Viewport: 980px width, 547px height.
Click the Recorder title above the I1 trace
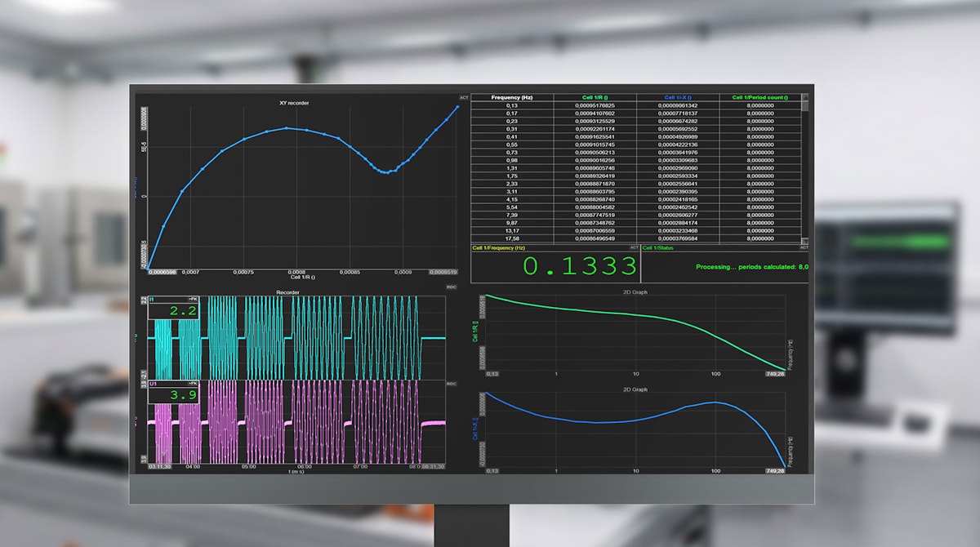tap(287, 291)
